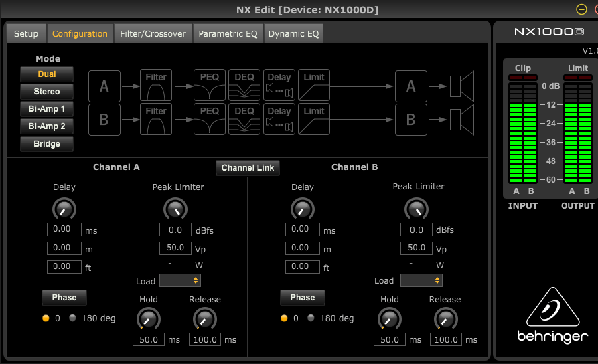Click the speaker icon for output B
This screenshot has width=598, height=364.
[462, 120]
